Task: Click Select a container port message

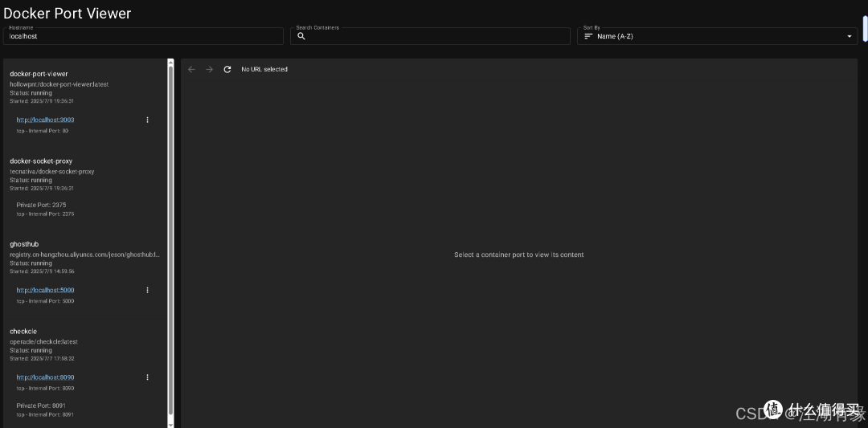Action: click(x=518, y=255)
